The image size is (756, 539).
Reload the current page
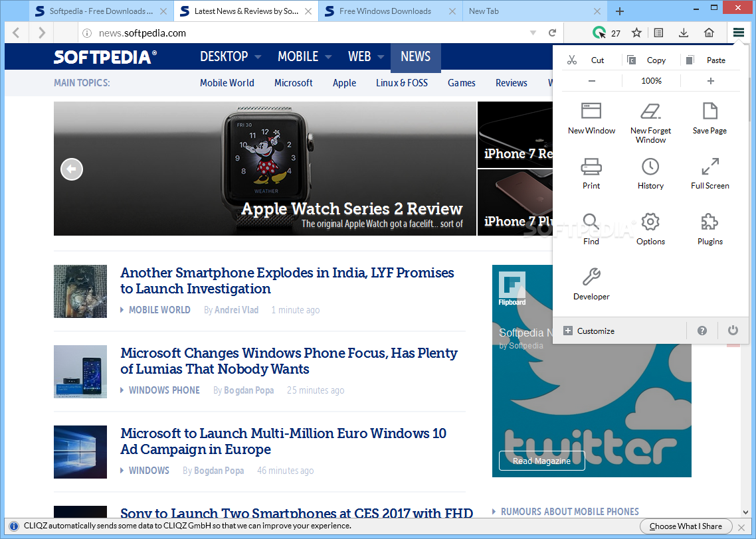(x=553, y=33)
